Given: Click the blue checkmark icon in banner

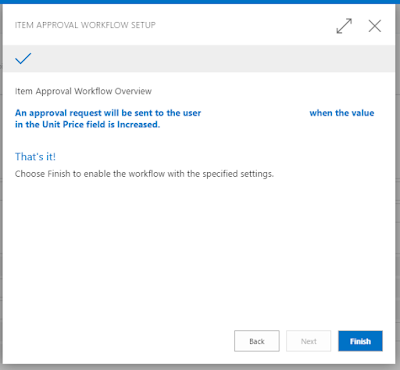Looking at the screenshot, I should tap(23, 58).
